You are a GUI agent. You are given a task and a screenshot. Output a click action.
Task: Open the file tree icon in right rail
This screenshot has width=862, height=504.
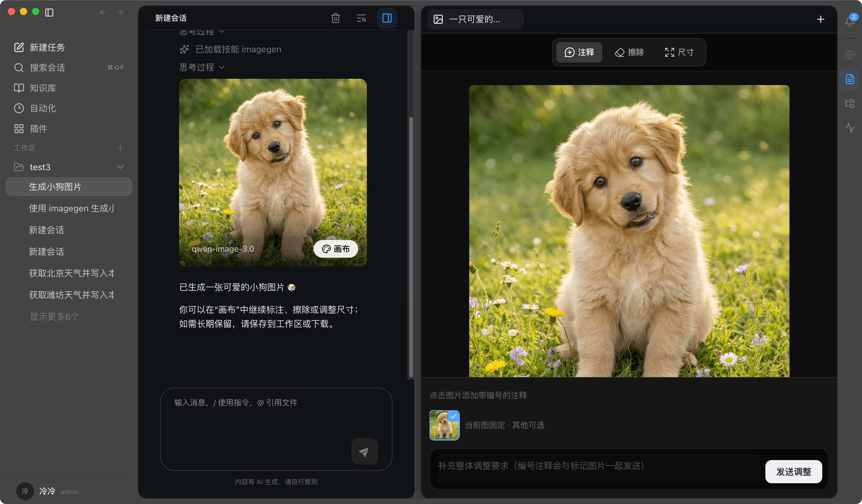[x=850, y=103]
